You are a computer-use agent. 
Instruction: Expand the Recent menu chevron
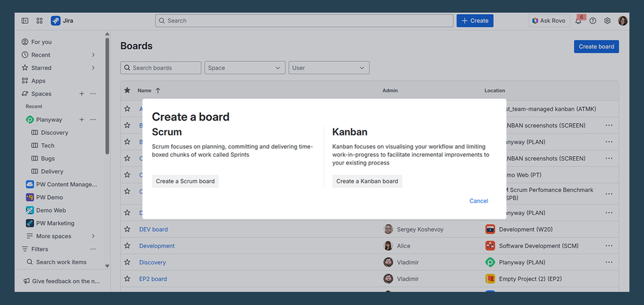93,55
